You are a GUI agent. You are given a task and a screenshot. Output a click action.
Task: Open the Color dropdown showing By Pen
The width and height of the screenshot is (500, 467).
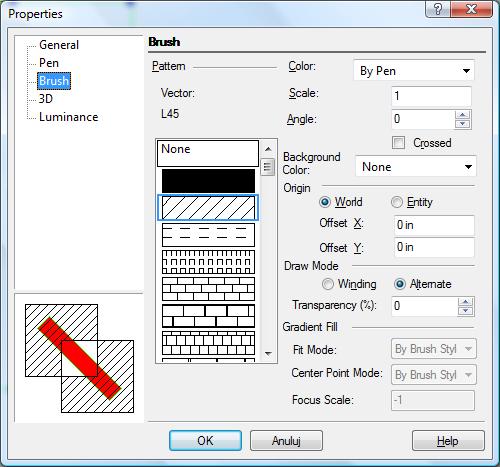(414, 71)
